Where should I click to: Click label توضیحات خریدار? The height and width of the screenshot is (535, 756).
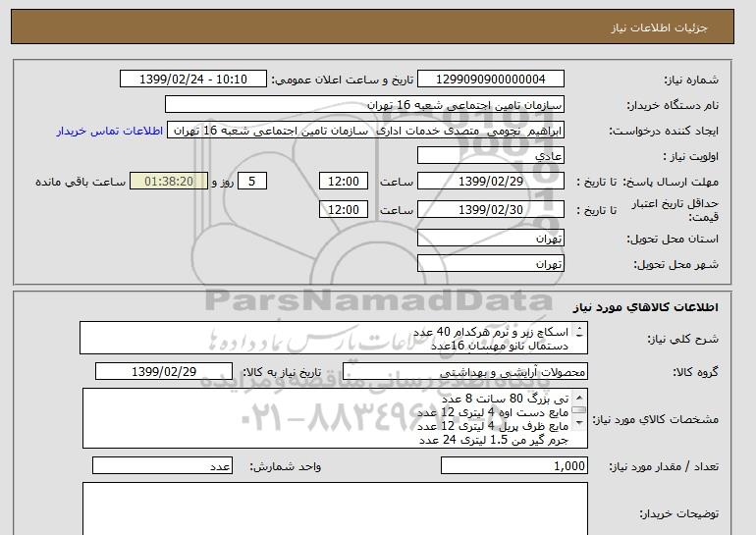click(678, 513)
